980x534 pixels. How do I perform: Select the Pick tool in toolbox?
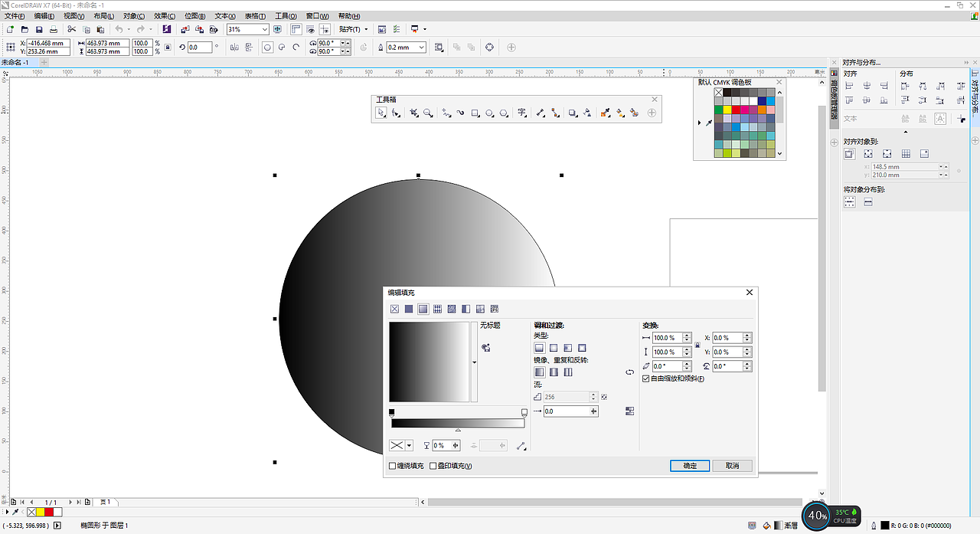click(x=381, y=113)
